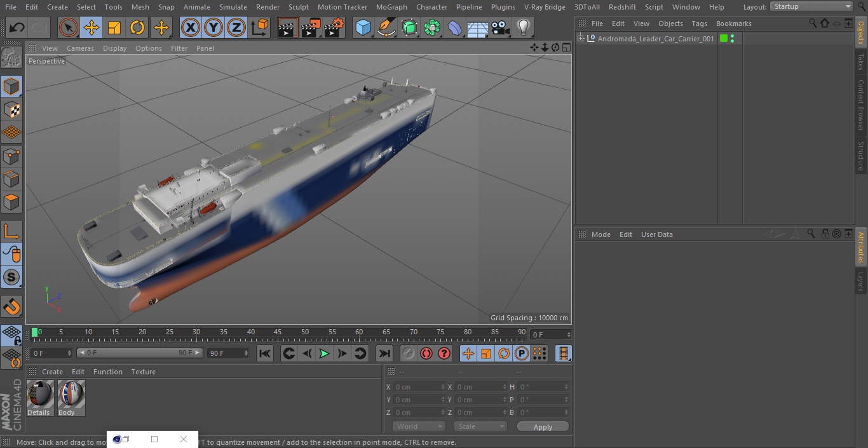Toggle X axis lock
Image resolution: width=868 pixels, height=448 pixels.
coord(190,27)
